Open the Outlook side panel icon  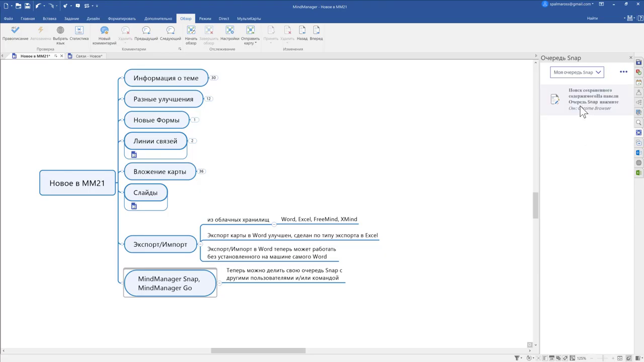(x=639, y=153)
